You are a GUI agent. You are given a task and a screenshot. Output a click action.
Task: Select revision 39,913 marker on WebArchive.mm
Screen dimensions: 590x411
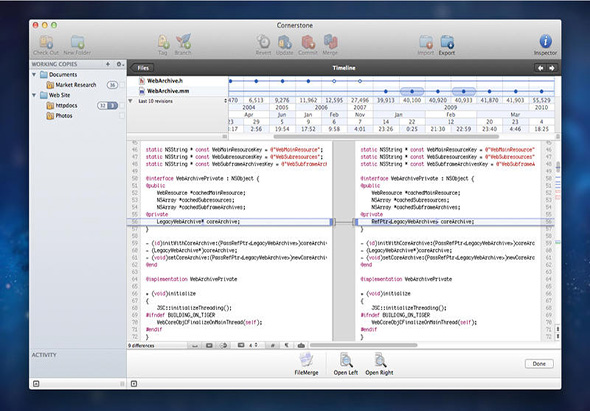click(x=386, y=91)
